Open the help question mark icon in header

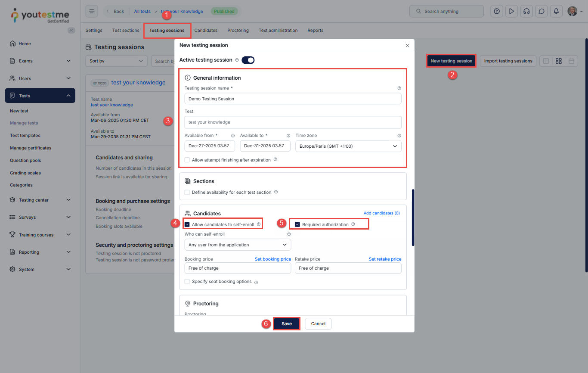pyautogui.click(x=497, y=11)
